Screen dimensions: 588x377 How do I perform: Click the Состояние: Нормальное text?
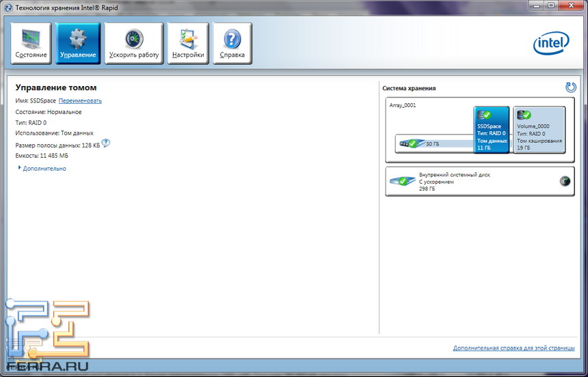click(49, 112)
